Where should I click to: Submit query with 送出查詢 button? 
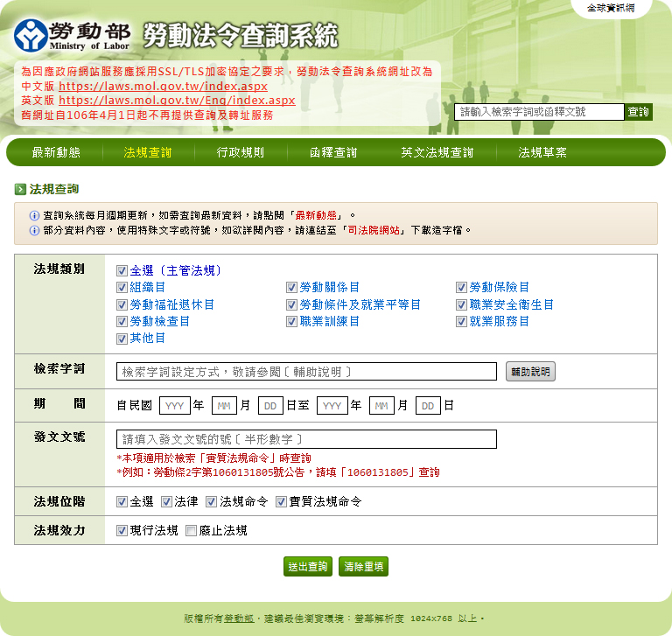(308, 566)
